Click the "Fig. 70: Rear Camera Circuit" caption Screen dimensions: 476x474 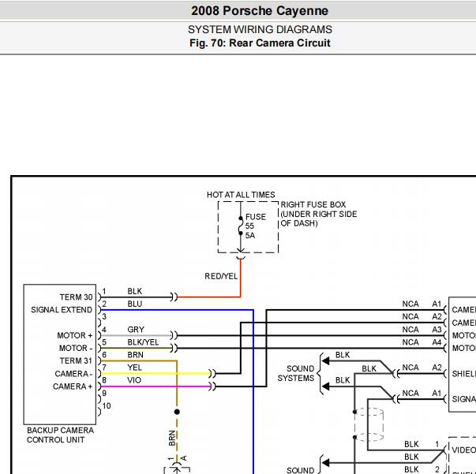[260, 43]
